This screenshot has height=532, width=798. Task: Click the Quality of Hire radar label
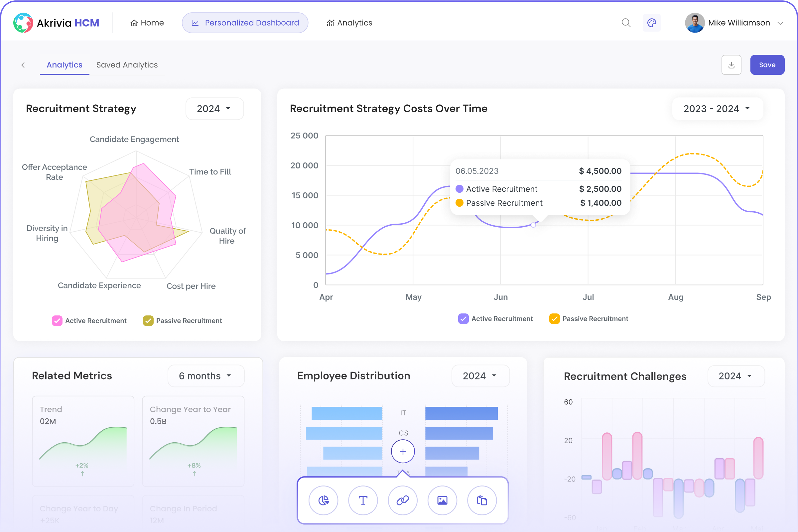tap(227, 236)
